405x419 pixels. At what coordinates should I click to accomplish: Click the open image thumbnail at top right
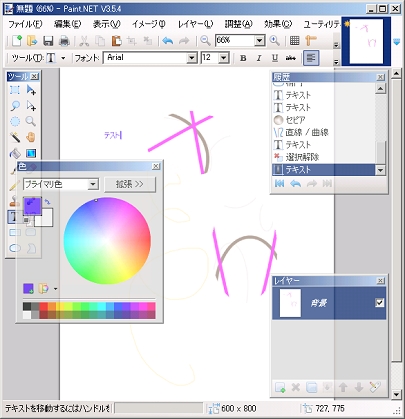click(366, 42)
